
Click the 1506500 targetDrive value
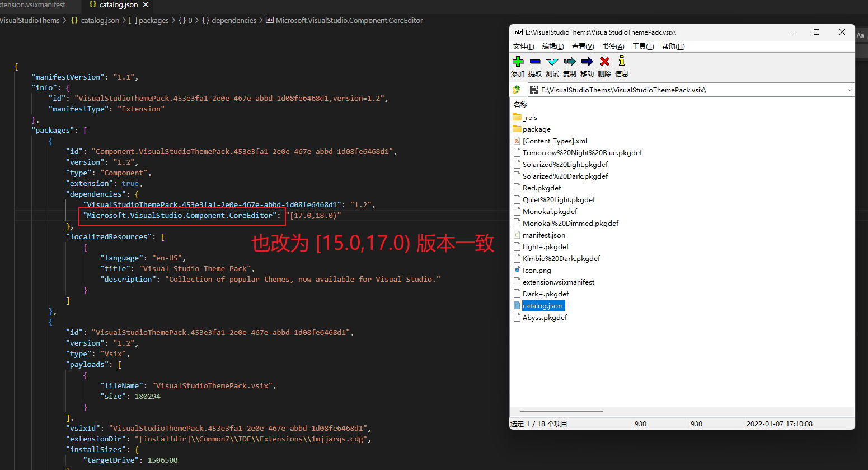pos(162,460)
